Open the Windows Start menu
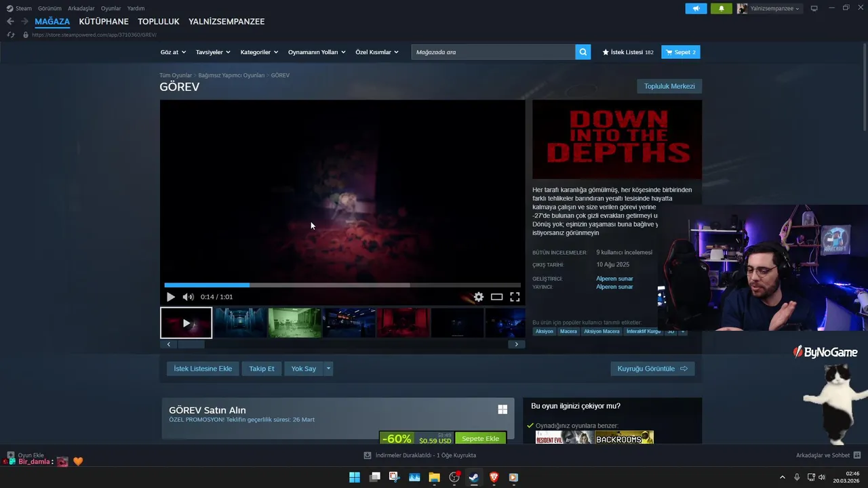 355,477
